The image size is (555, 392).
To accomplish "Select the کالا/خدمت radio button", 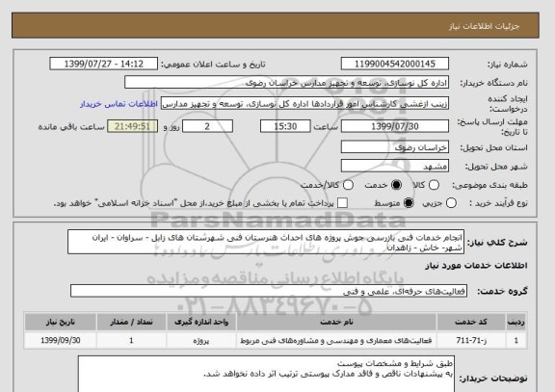I will click(x=348, y=185).
